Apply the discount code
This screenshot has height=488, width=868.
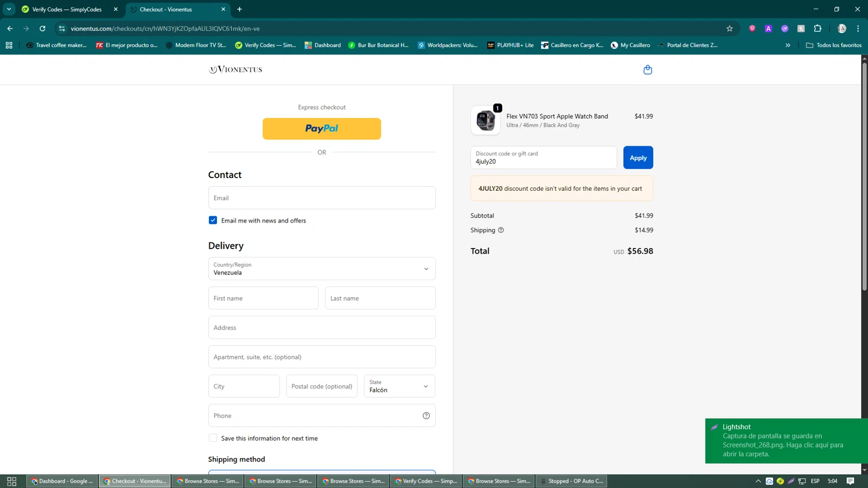pyautogui.click(x=638, y=158)
